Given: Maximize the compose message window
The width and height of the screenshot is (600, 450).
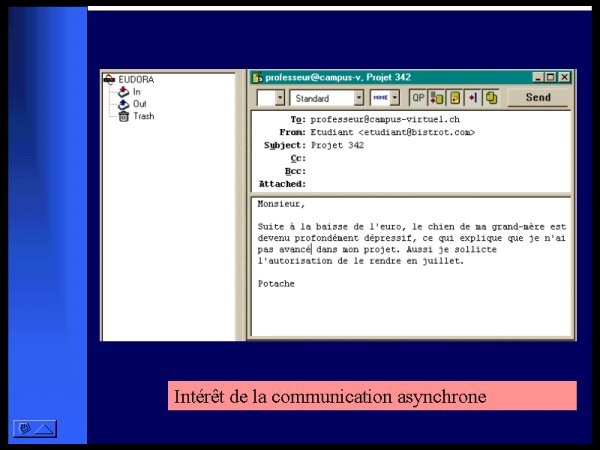Looking at the screenshot, I should click(x=550, y=77).
